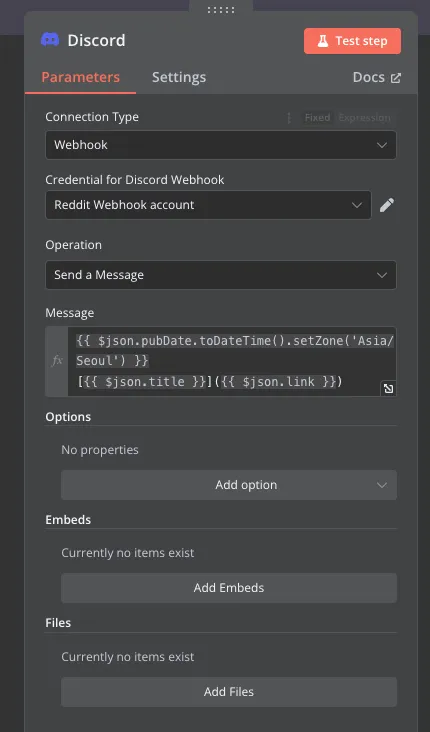Click 'Currently no items exist' under Embeds
The height and width of the screenshot is (732, 430).
pyautogui.click(x=127, y=553)
